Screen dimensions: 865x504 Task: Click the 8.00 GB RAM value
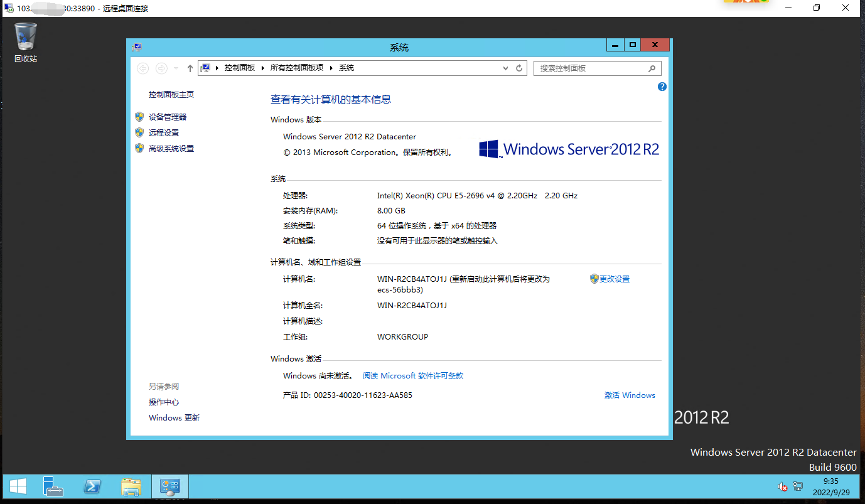point(391,211)
